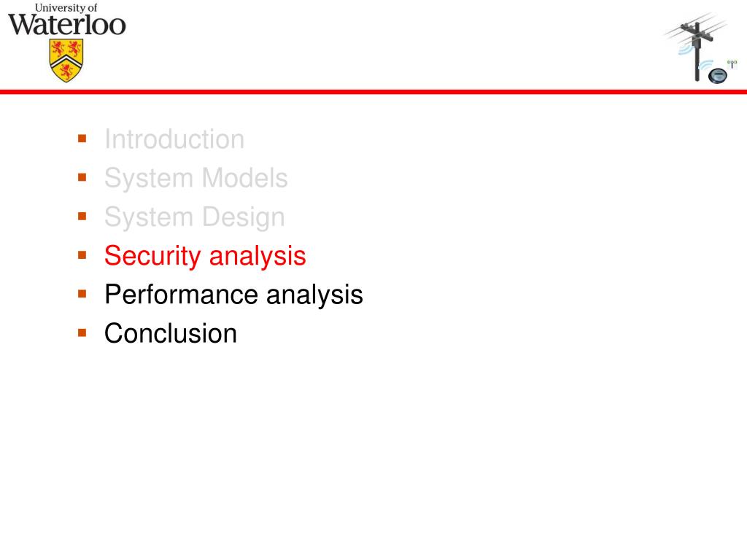Click the smart meter icon

coord(718,76)
